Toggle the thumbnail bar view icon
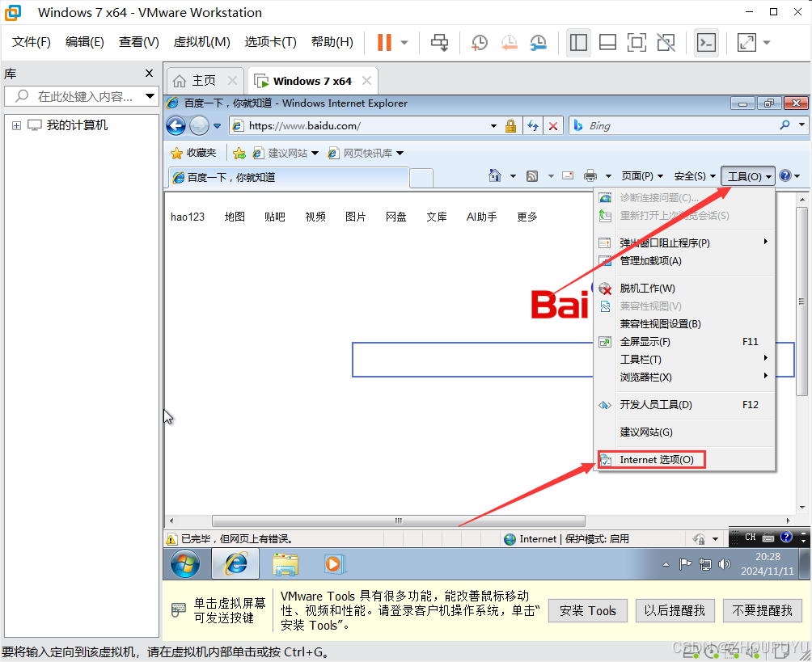The image size is (812, 662). (607, 43)
